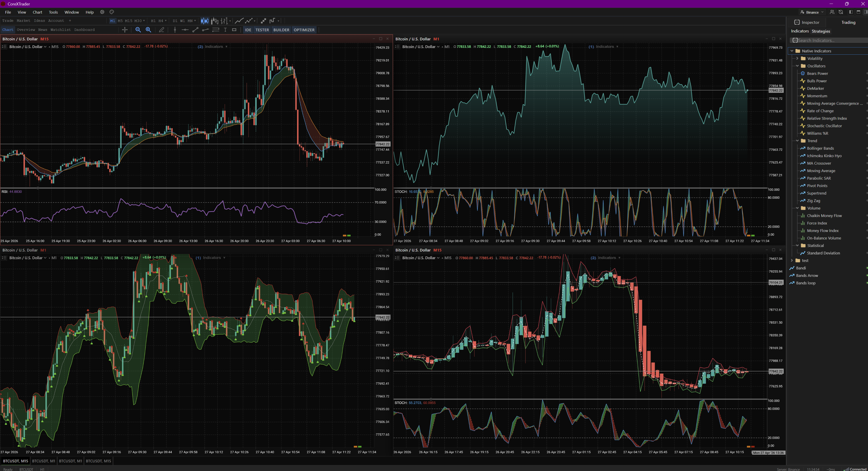The width and height of the screenshot is (868, 471).
Task: Click the BUILDER button
Action: point(281,30)
